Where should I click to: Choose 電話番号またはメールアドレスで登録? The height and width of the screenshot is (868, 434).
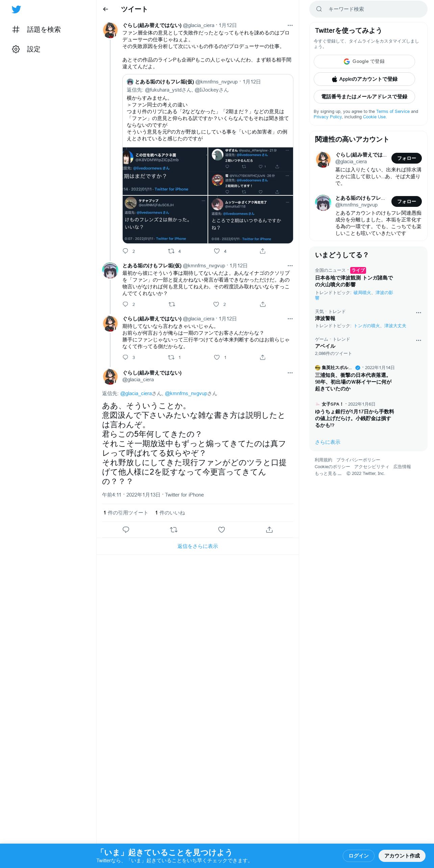364,97
